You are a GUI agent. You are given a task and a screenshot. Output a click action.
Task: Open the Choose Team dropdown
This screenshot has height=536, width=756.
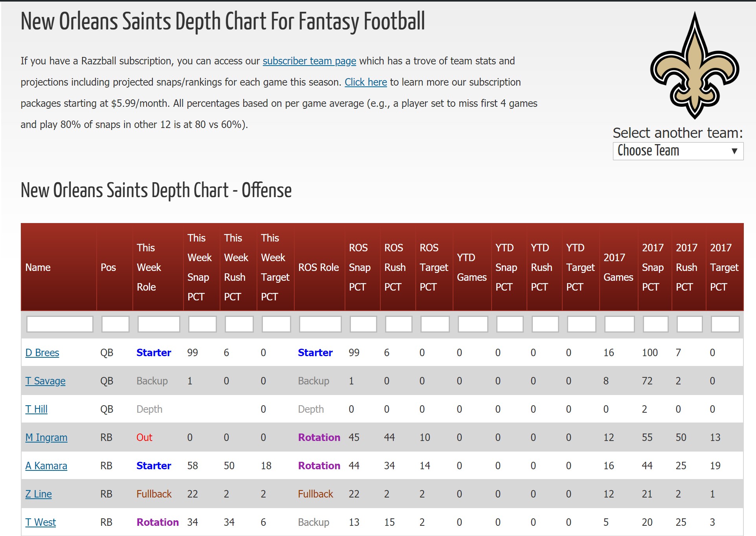pos(678,151)
